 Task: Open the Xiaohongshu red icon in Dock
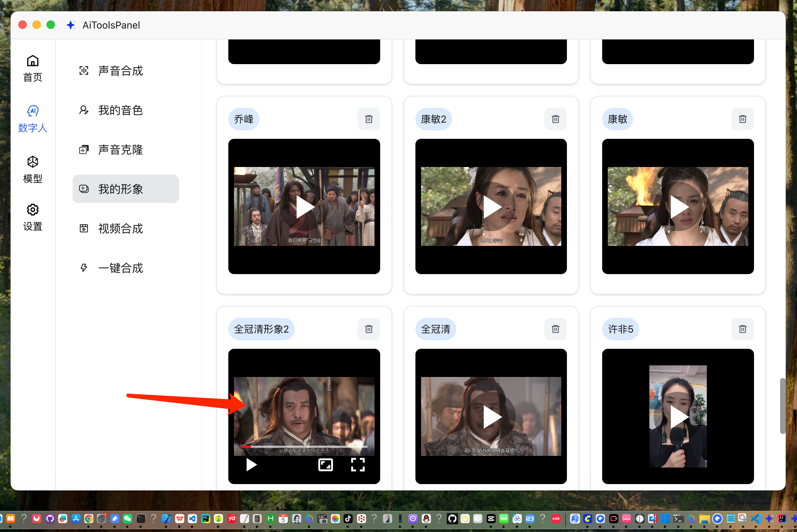556,519
